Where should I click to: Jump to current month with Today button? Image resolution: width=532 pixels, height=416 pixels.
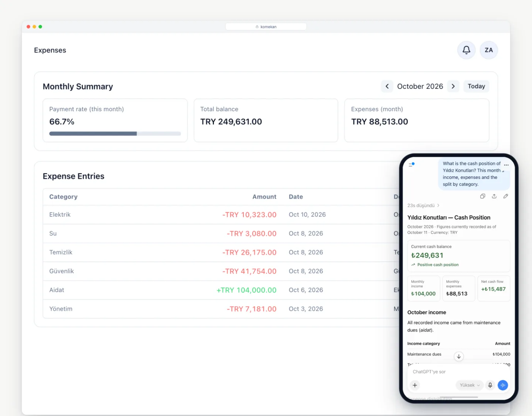click(476, 86)
